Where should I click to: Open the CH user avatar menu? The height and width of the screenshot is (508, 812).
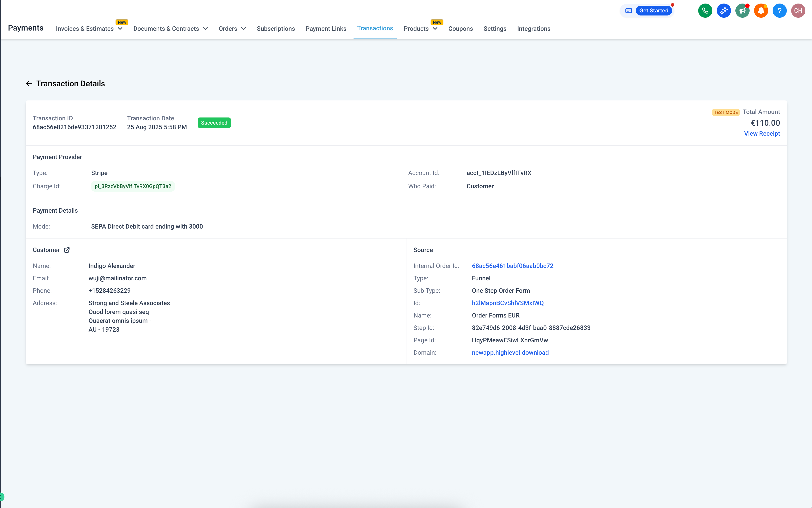coord(798,10)
